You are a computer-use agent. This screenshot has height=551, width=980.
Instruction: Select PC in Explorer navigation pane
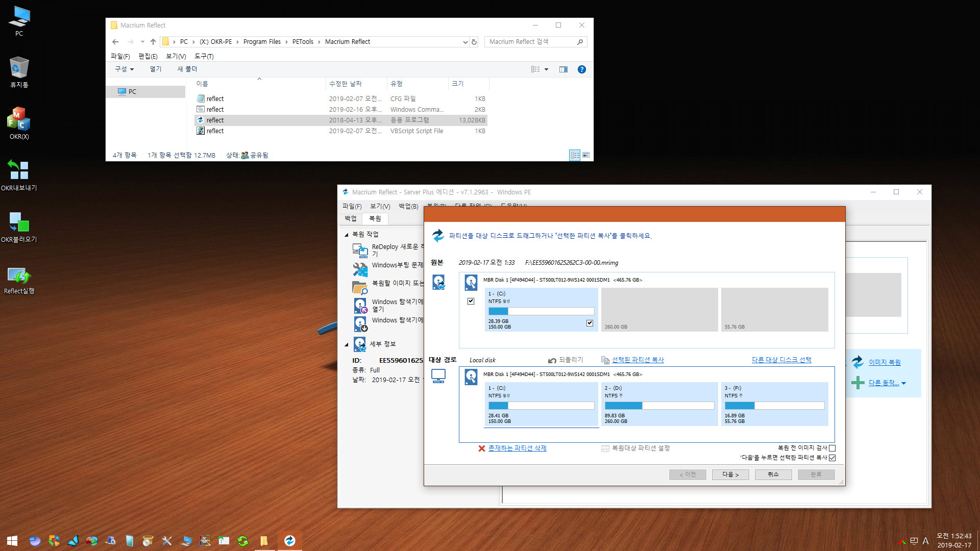pyautogui.click(x=146, y=92)
